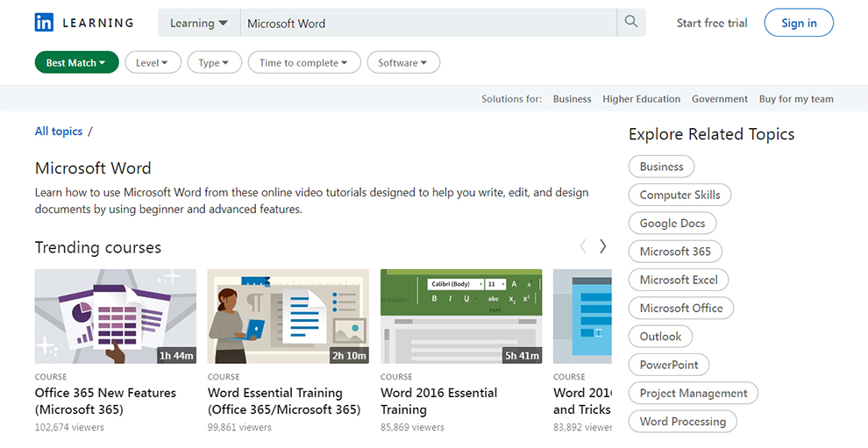Click the Explore Related Topics heading
Image resolution: width=868 pixels, height=448 pixels.
711,134
